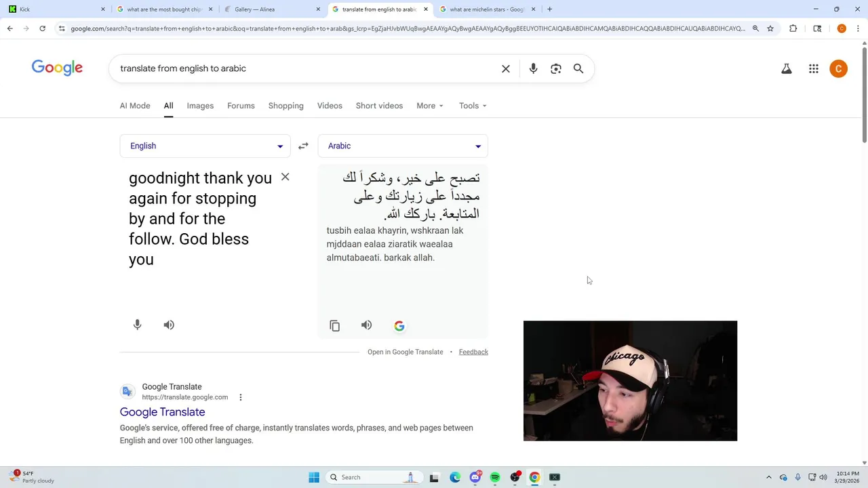Open OBS Studio from the taskbar
The width and height of the screenshot is (868, 488).
click(x=515, y=477)
